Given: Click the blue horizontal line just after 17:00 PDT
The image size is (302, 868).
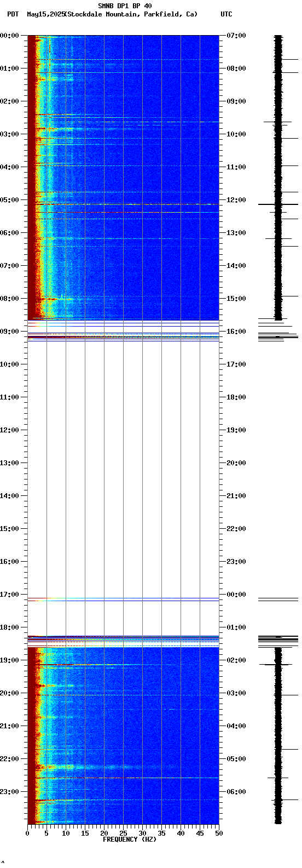Looking at the screenshot, I should (123, 601).
